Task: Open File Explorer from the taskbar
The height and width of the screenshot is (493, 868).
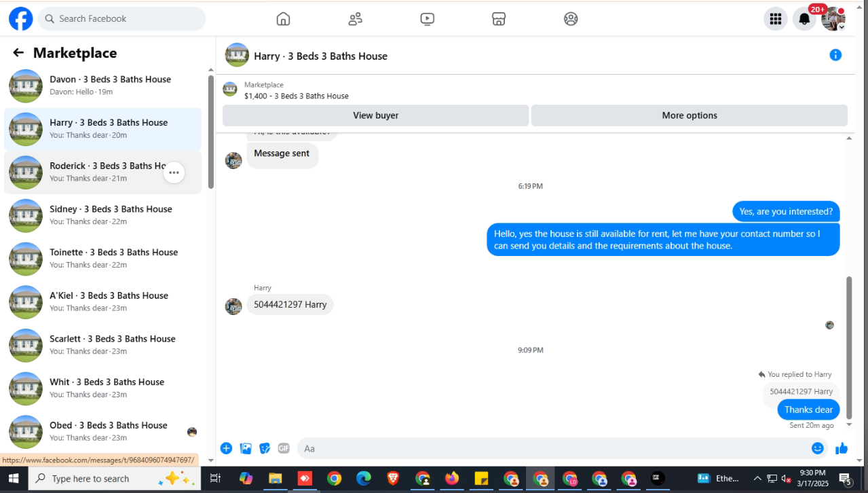Action: (275, 478)
